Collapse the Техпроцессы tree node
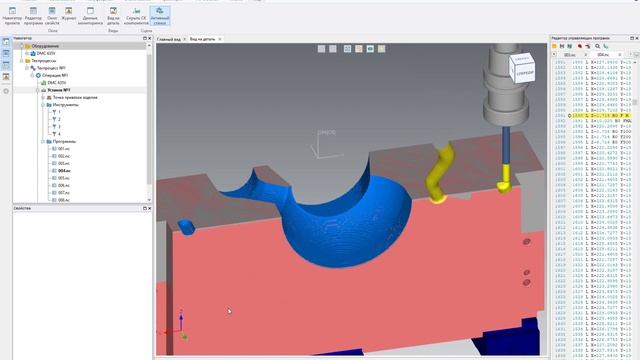The height and width of the screenshot is (360, 640). click(22, 61)
